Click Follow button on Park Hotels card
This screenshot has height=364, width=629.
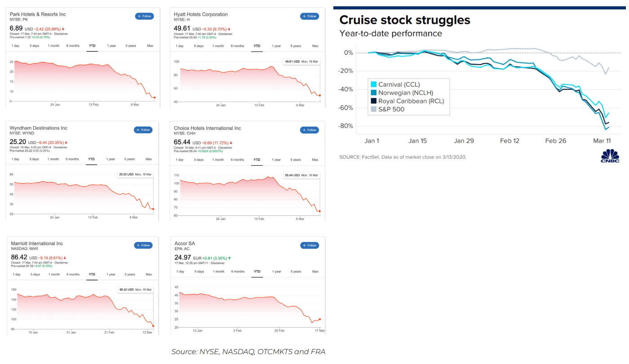pos(144,16)
